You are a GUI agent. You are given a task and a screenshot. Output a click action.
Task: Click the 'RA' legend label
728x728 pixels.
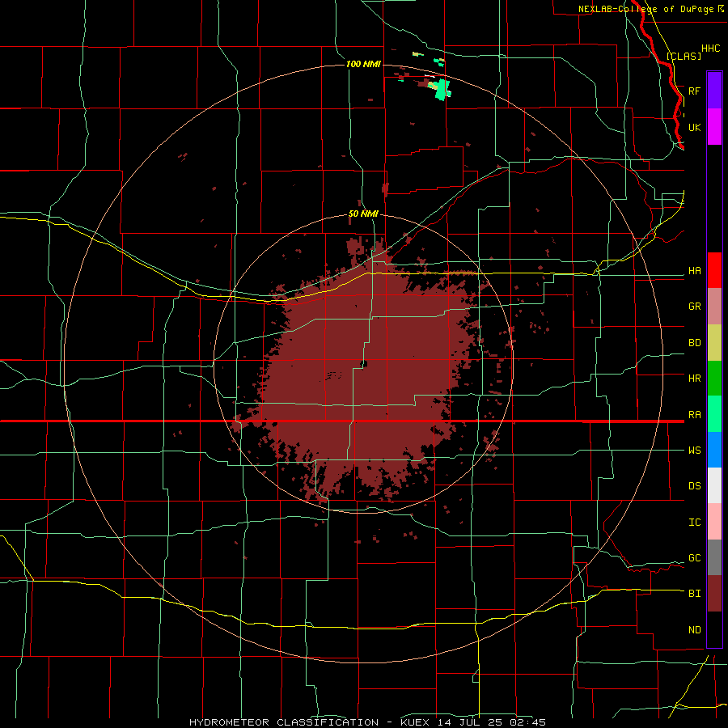pos(694,415)
